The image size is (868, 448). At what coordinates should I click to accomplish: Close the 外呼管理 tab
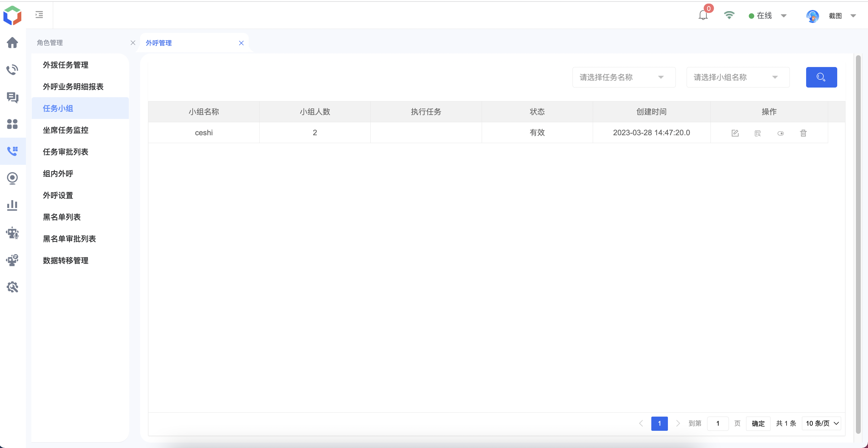(241, 43)
